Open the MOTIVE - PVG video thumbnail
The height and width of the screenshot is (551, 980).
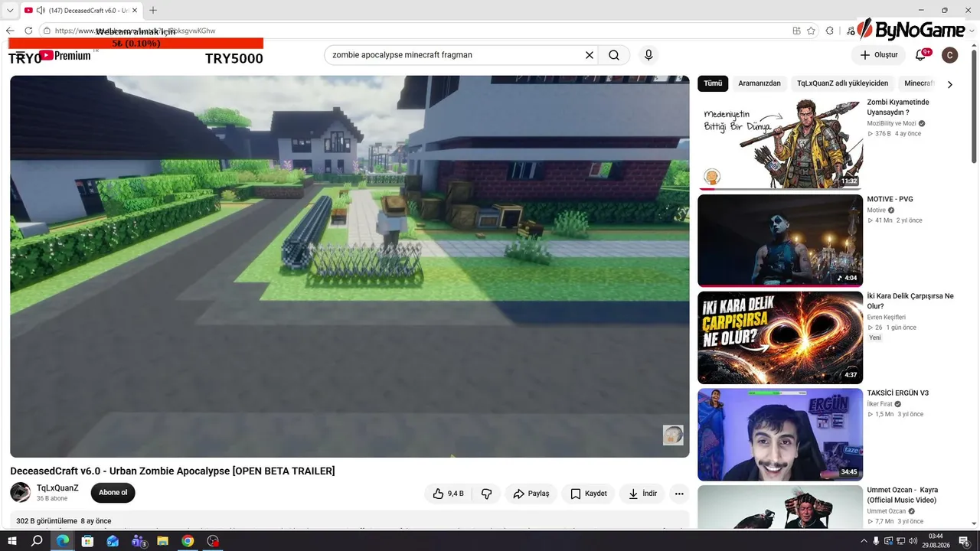pyautogui.click(x=780, y=240)
